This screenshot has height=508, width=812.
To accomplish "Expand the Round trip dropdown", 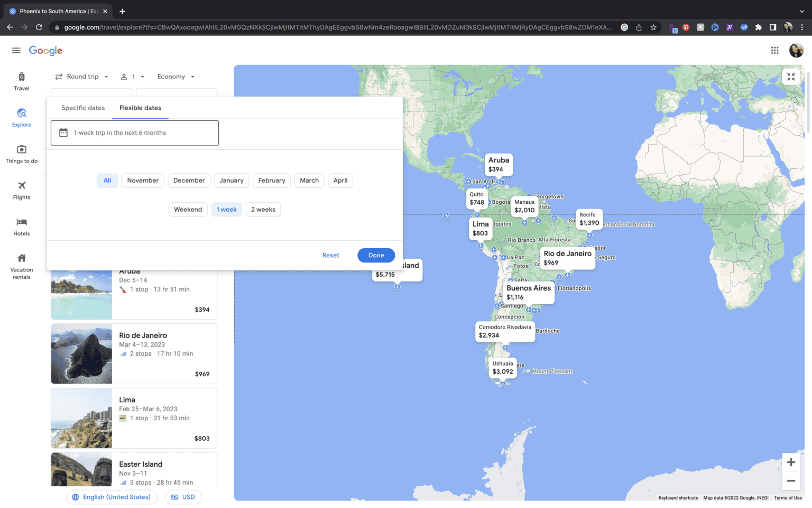I will (x=82, y=77).
